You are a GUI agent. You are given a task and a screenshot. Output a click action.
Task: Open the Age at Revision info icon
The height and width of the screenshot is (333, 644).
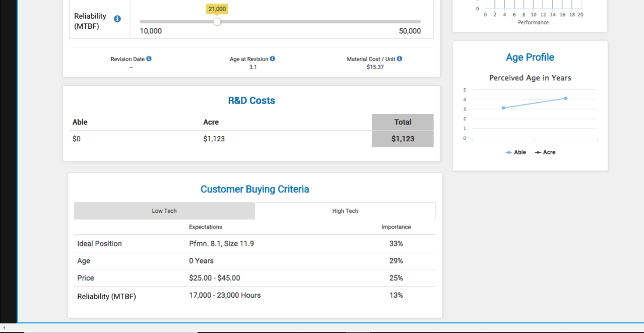pyautogui.click(x=273, y=59)
